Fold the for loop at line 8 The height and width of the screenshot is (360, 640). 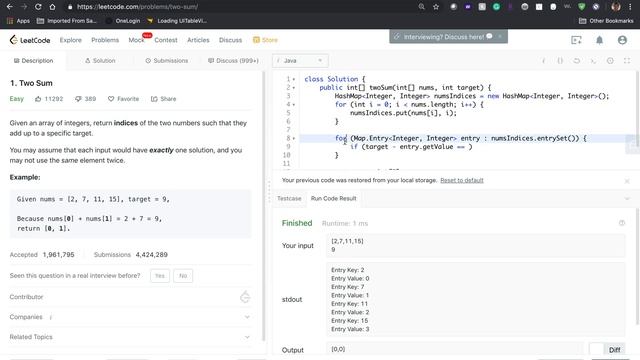[294, 138]
